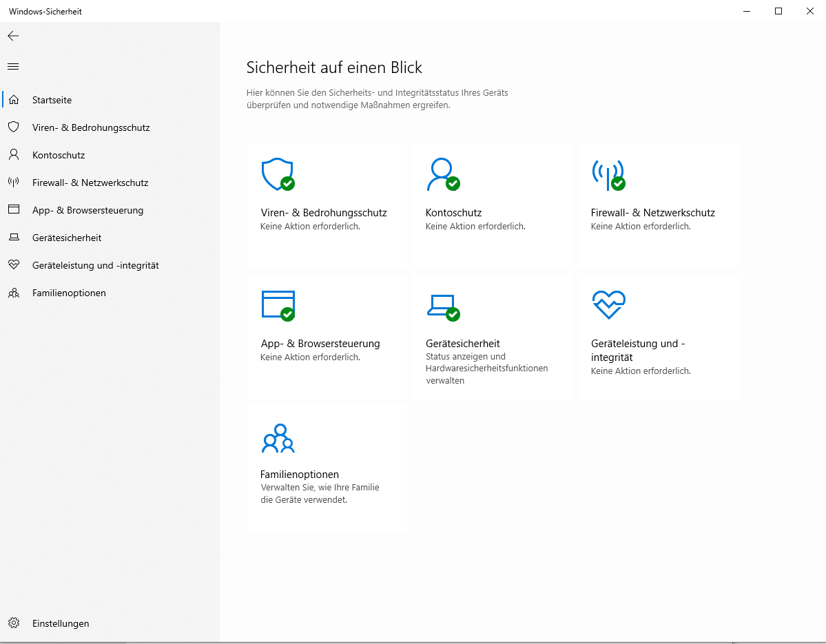The height and width of the screenshot is (644, 826).
Task: Minimize the Windows-Sicherheit window
Action: 747,11
